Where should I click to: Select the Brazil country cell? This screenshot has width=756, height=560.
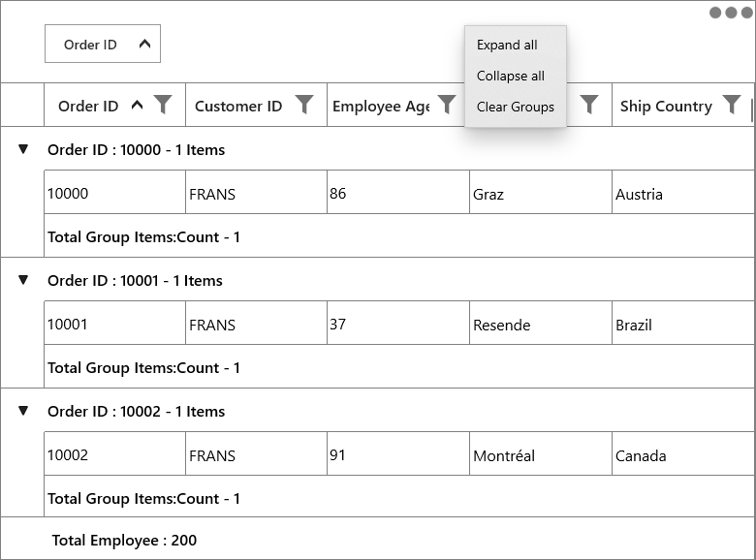[x=683, y=323]
